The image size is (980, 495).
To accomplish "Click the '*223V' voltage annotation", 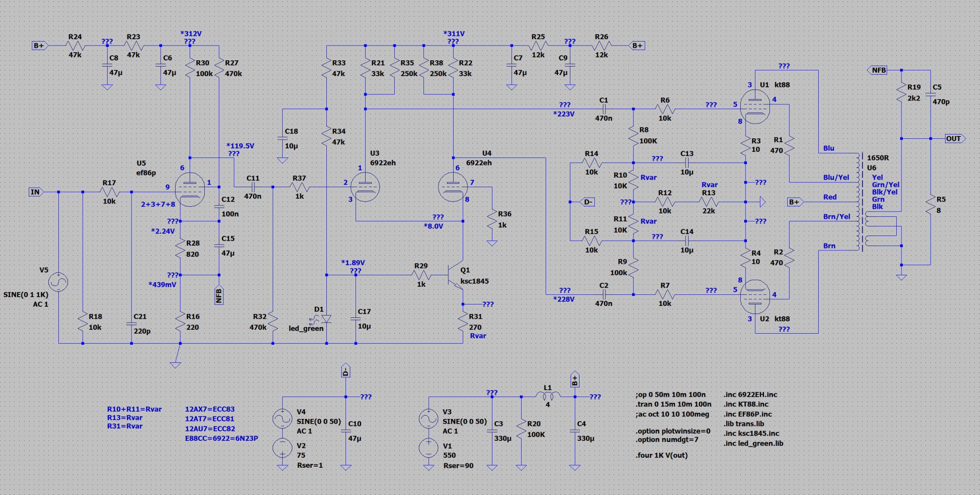I will pyautogui.click(x=564, y=114).
